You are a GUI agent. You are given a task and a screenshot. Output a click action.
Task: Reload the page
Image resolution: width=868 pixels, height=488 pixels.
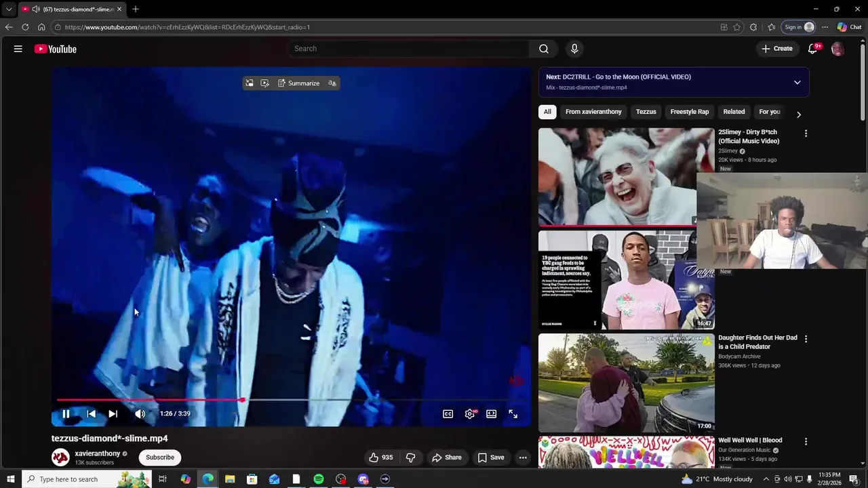pos(25,27)
